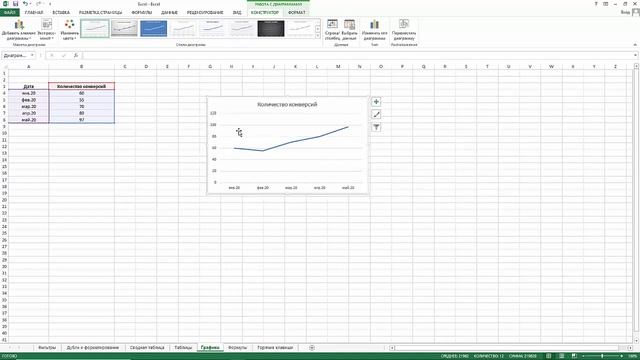Open Change Colors (Изменить цвета) palette
This screenshot has width=640, height=360.
tap(69, 29)
